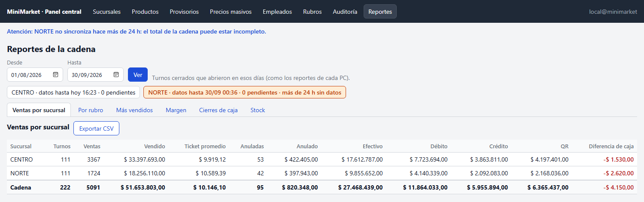Click the Diferencia de caja column header
Image resolution: width=644 pixels, height=202 pixels.
(611, 146)
